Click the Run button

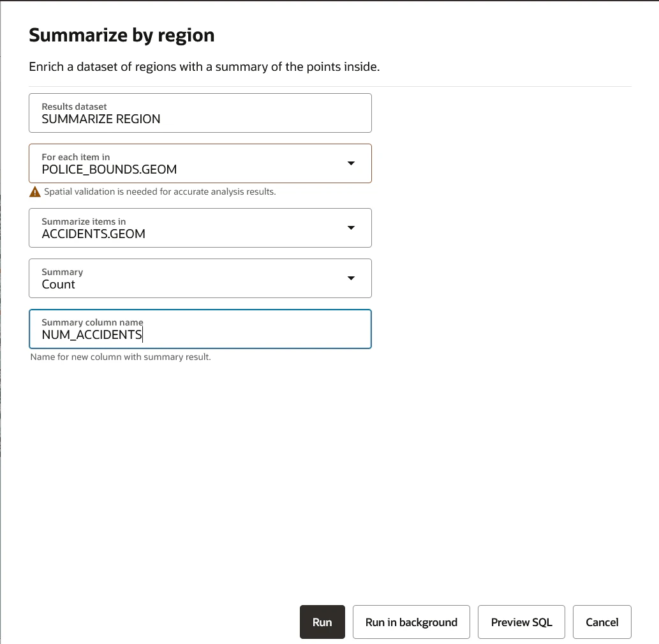tap(322, 622)
